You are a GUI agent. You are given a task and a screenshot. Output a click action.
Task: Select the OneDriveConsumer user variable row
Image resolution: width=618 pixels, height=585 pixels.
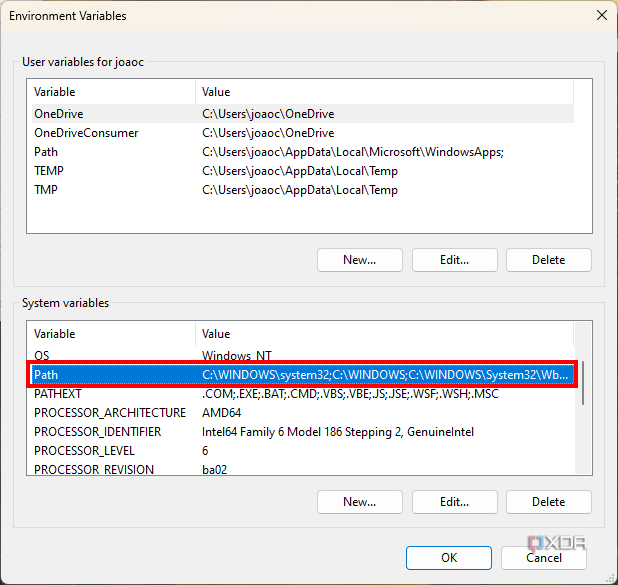(x=86, y=133)
